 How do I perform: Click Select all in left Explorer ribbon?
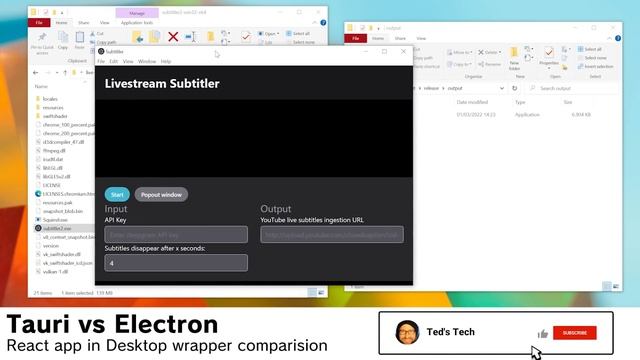click(x=298, y=33)
